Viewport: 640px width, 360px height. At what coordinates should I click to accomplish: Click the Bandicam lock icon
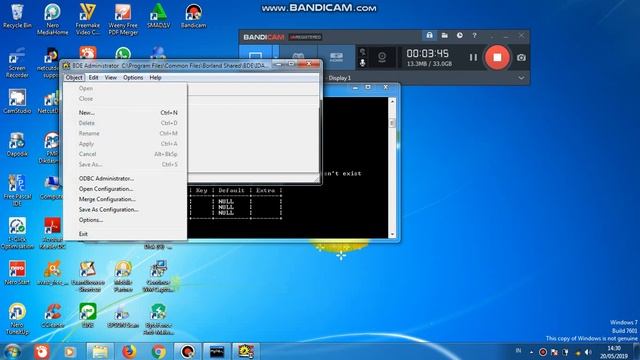click(429, 36)
